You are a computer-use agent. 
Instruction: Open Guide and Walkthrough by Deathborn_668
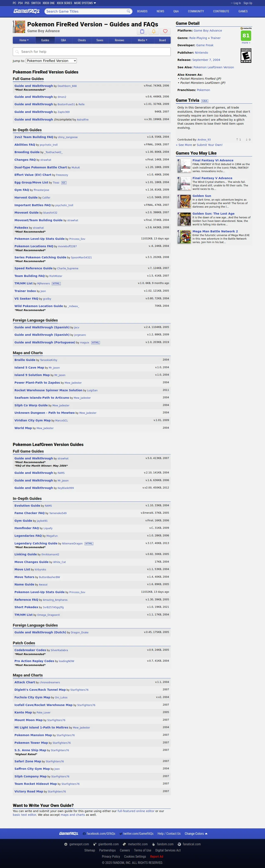pyautogui.click(x=34, y=86)
